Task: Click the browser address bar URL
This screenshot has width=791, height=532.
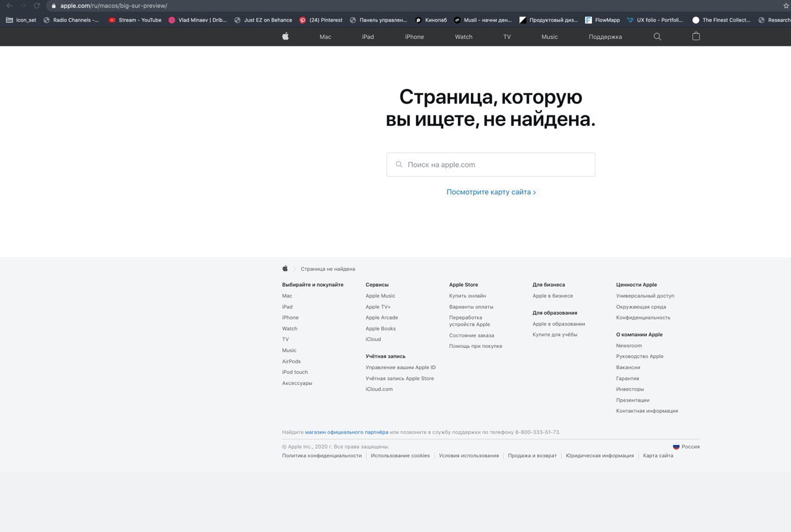Action: click(113, 6)
